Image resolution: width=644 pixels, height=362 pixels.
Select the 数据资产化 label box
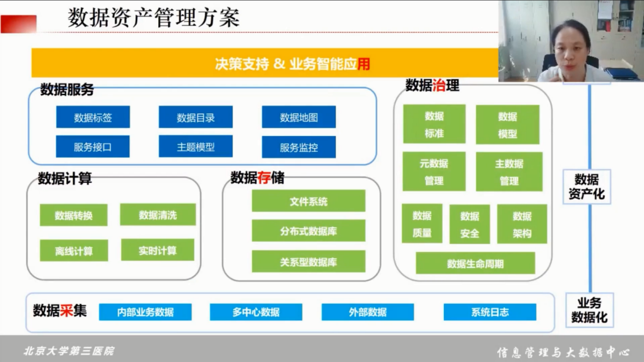click(x=587, y=186)
